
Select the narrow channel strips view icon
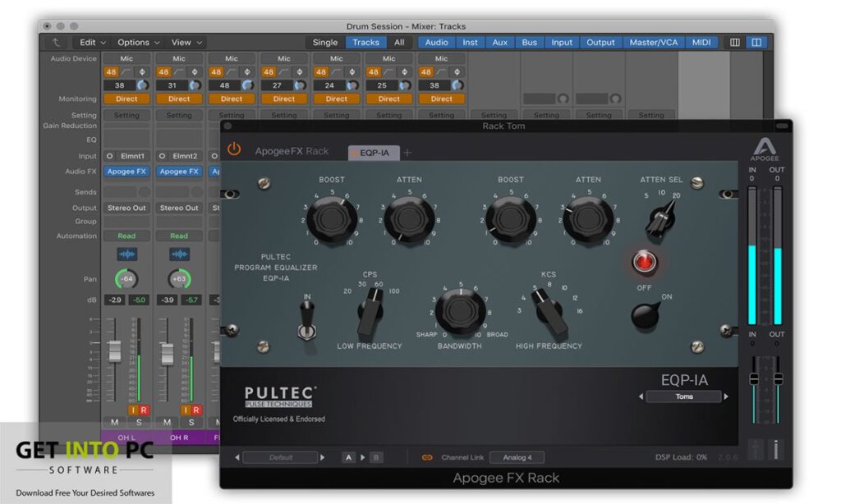click(735, 43)
